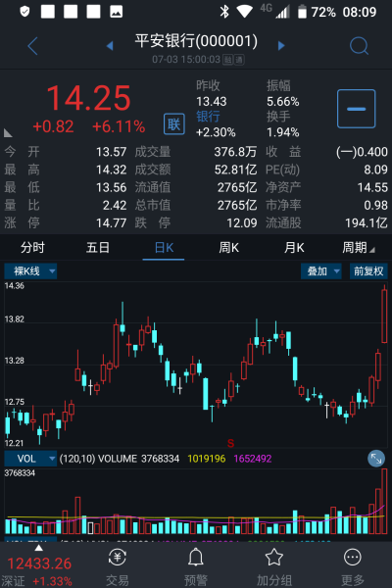Open 预警 alert bell icon
The height and width of the screenshot is (588, 392).
click(x=195, y=558)
